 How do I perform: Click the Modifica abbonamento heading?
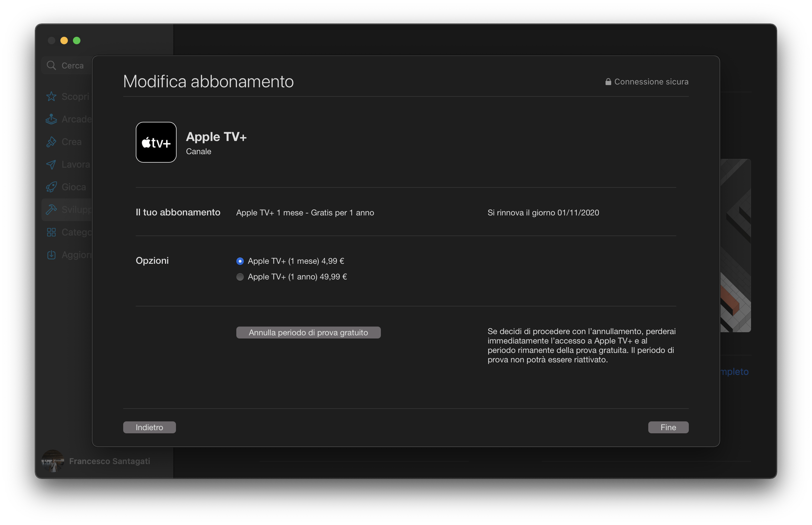pyautogui.click(x=208, y=81)
